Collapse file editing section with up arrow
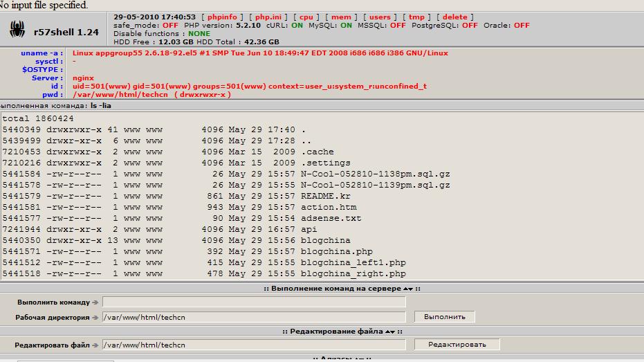 coord(387,332)
